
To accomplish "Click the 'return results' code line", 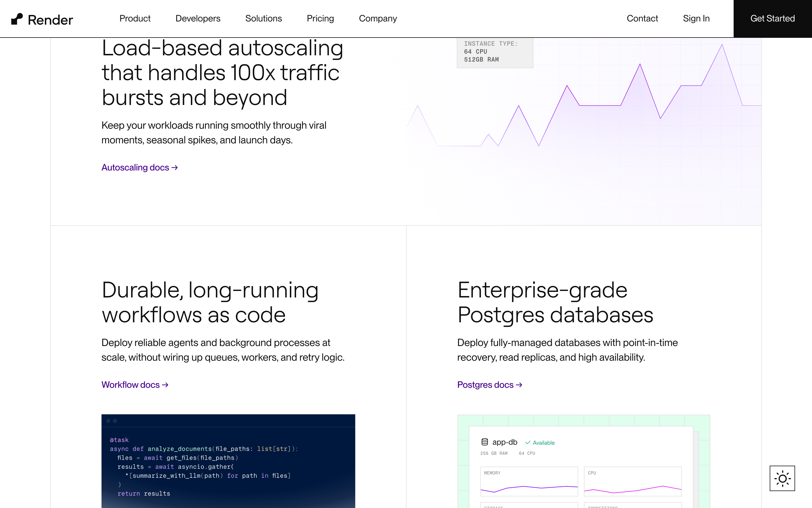I will [144, 494].
